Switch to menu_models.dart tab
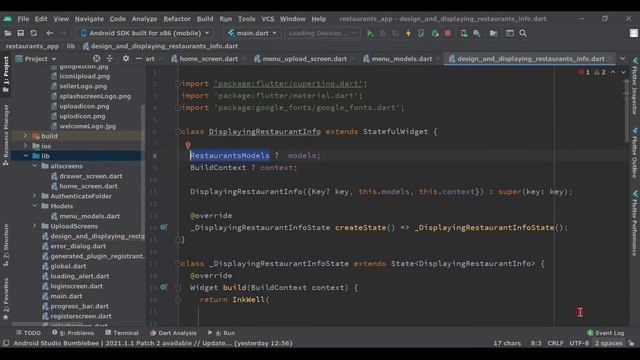 coord(398,59)
